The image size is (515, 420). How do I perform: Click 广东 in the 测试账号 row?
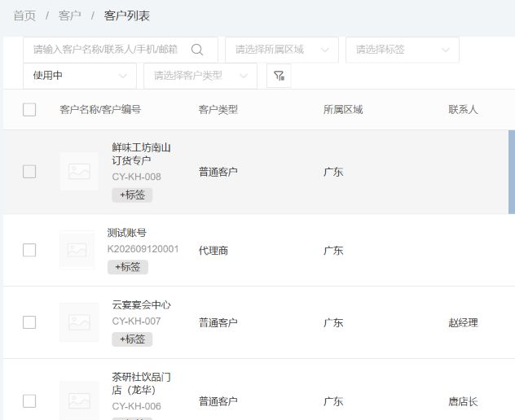coord(333,251)
